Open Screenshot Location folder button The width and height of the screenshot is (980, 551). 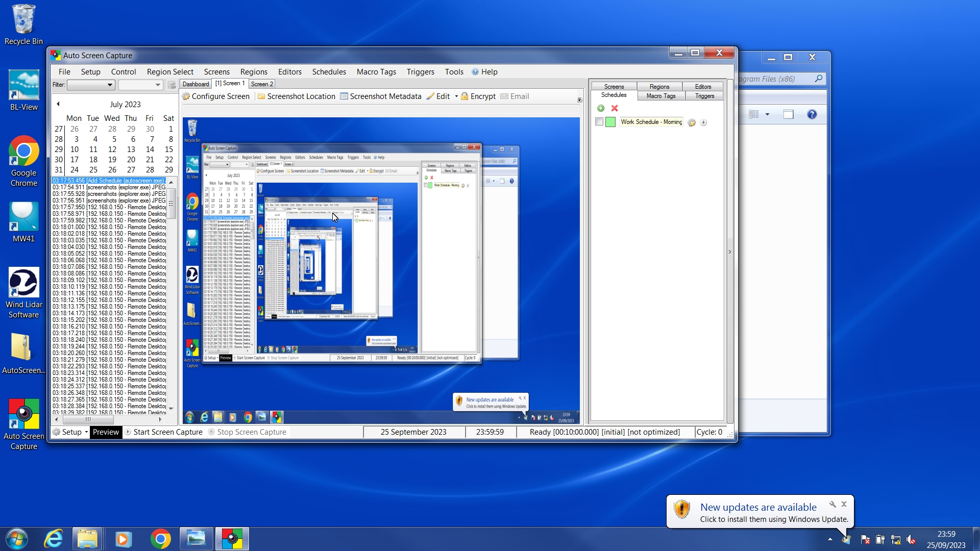(x=261, y=96)
